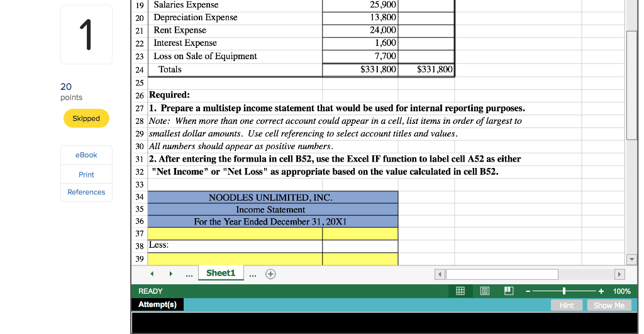Screen dimensions: 644x334
Task: Click the 25,900 value cell
Action: click(360, 5)
